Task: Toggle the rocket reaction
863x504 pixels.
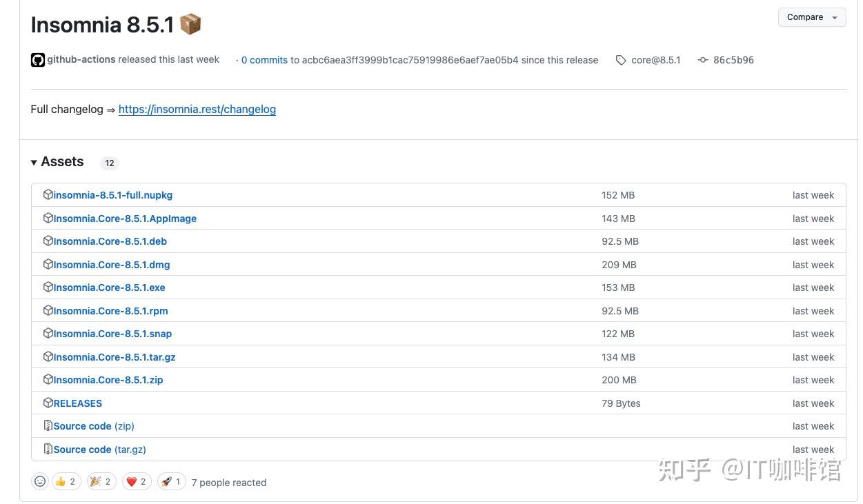Action: click(172, 481)
